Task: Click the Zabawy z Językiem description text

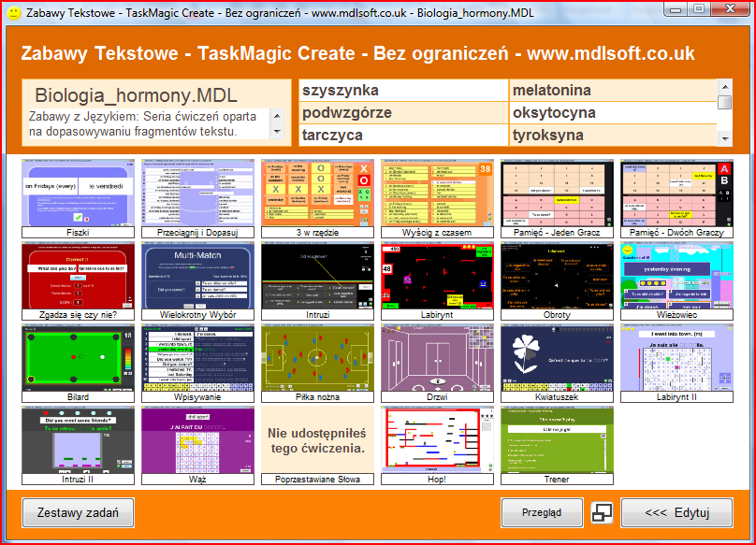Action: point(143,123)
